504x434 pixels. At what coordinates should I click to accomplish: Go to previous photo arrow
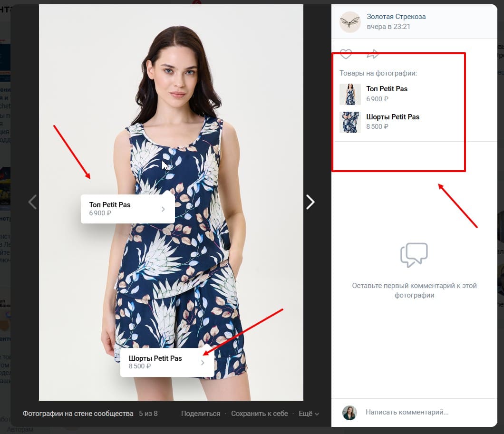tap(32, 202)
